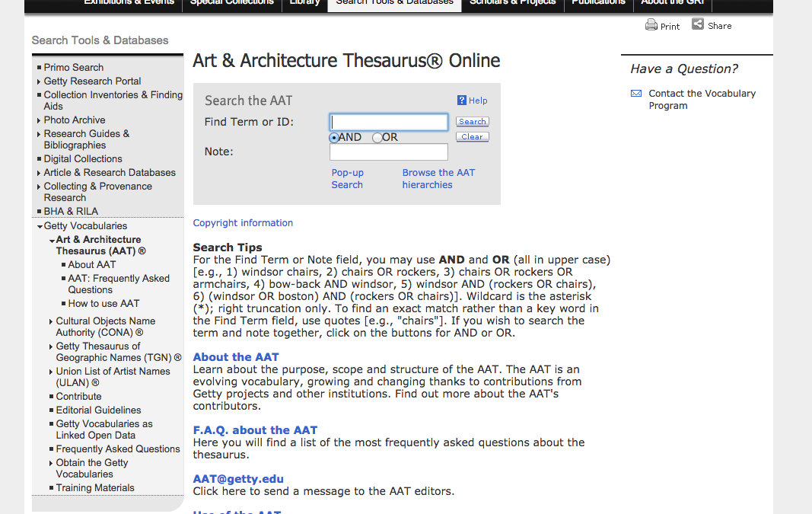
Task: Expand Cultural Objects Name Authority (CONA) arrow
Action: (x=51, y=321)
